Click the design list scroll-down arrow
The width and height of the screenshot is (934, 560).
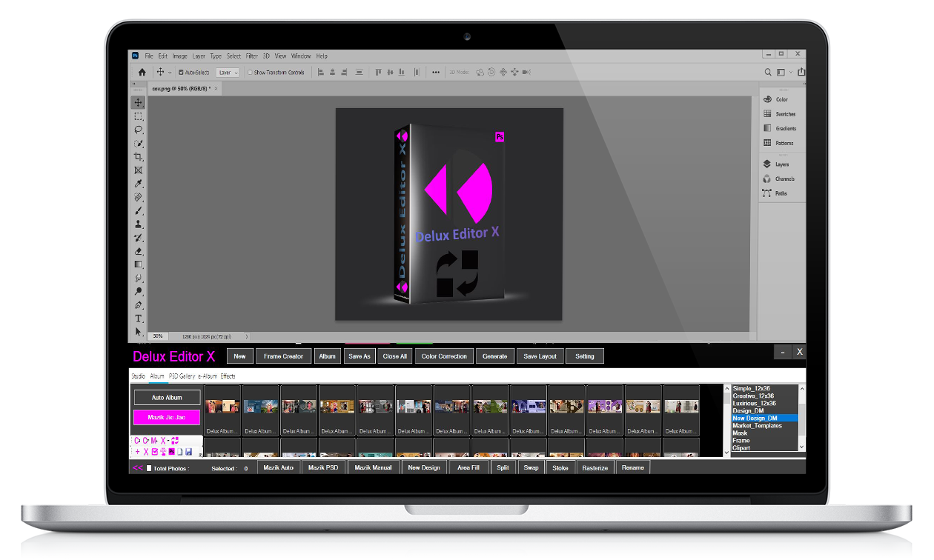pos(802,447)
